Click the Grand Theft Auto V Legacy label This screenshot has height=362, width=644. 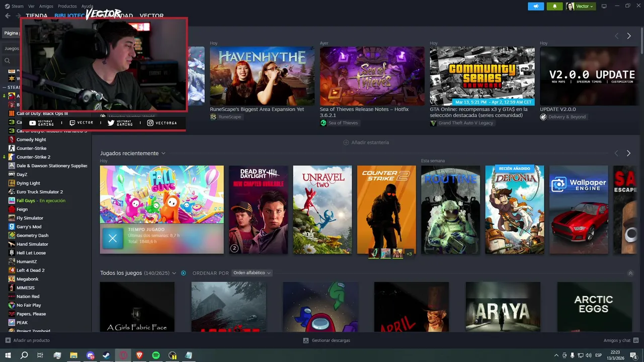(x=462, y=123)
